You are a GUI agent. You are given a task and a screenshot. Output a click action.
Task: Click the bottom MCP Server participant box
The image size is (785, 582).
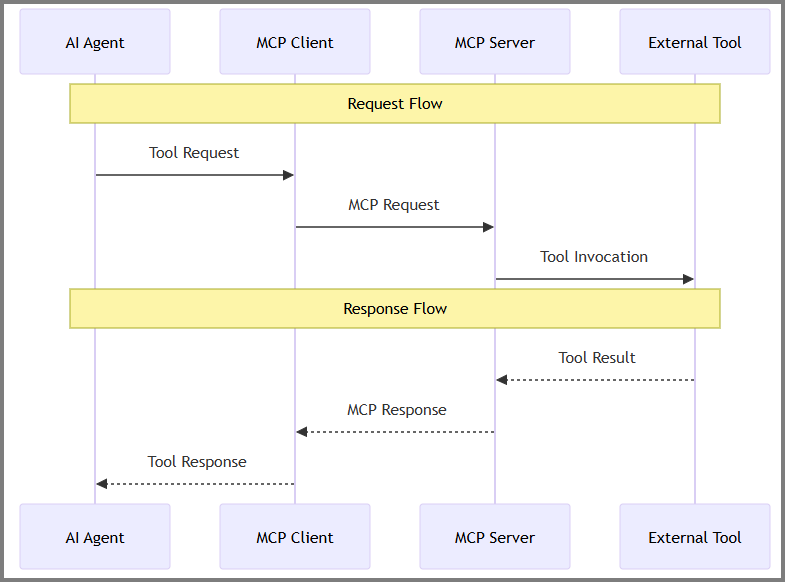[x=495, y=537]
